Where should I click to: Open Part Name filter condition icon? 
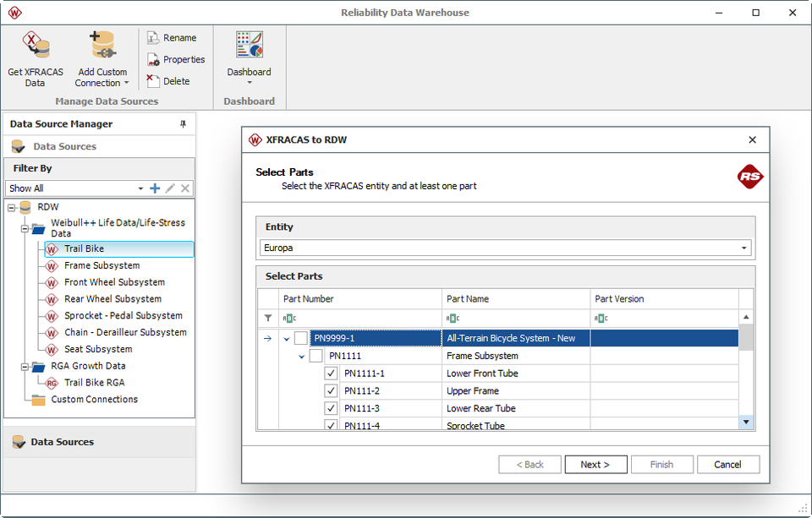coord(453,319)
